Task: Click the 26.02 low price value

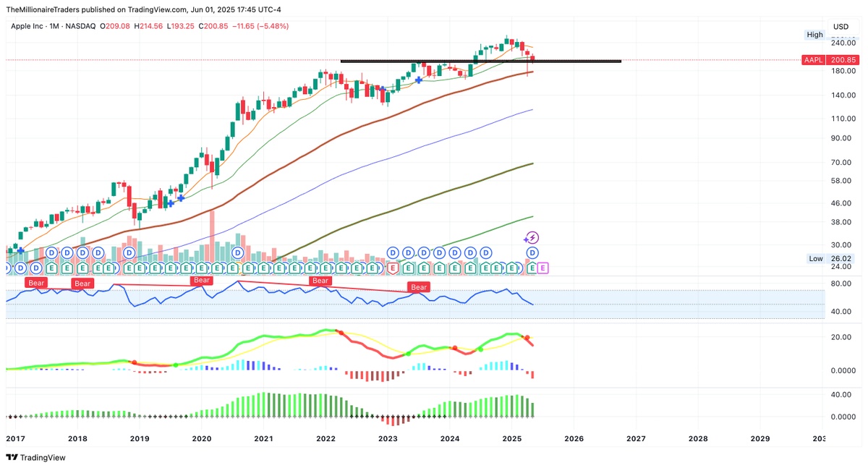Action: point(841,258)
